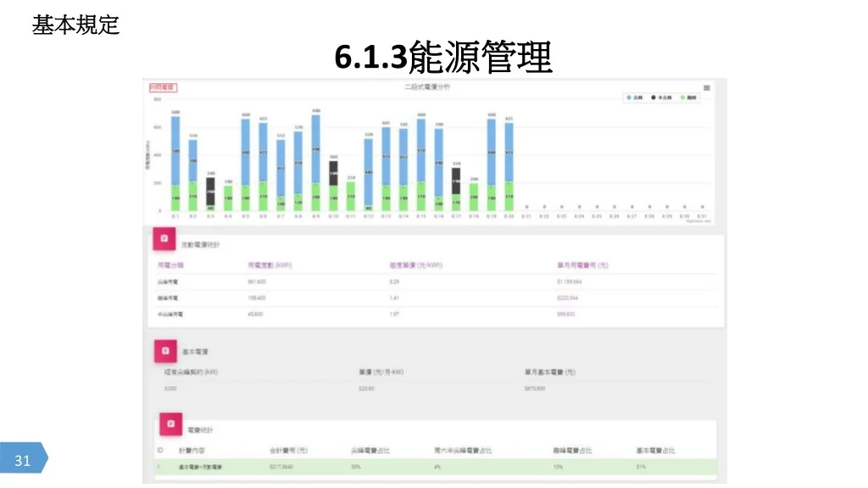Click the $223,344 monthly cost

coord(567,298)
